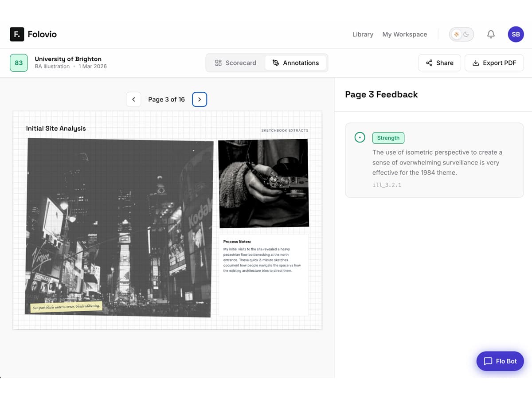Open Flo Bot chat bubble icon
The height and width of the screenshot is (399, 532).
489,361
